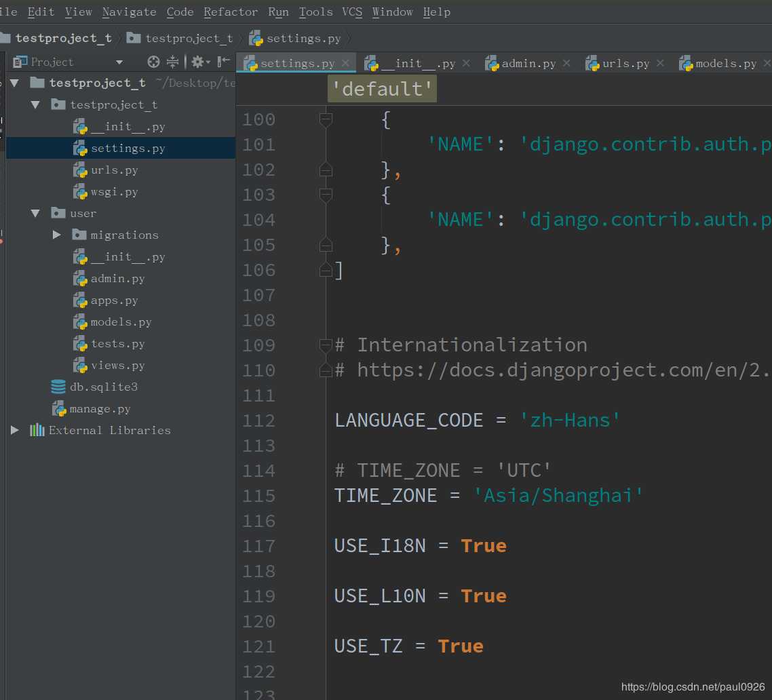Open the Refactor menu

231,12
